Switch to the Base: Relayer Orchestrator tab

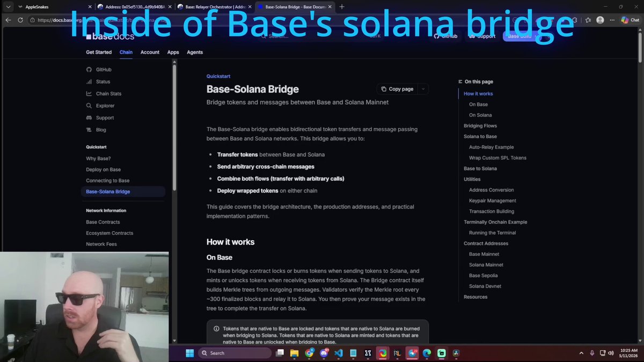214,6
